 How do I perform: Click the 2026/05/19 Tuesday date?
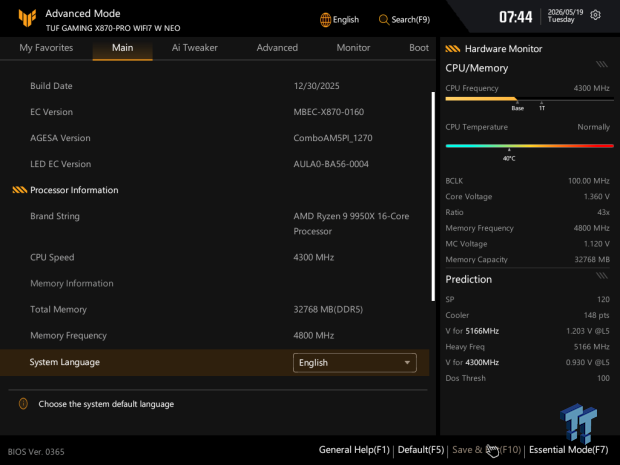pyautogui.click(x=565, y=16)
